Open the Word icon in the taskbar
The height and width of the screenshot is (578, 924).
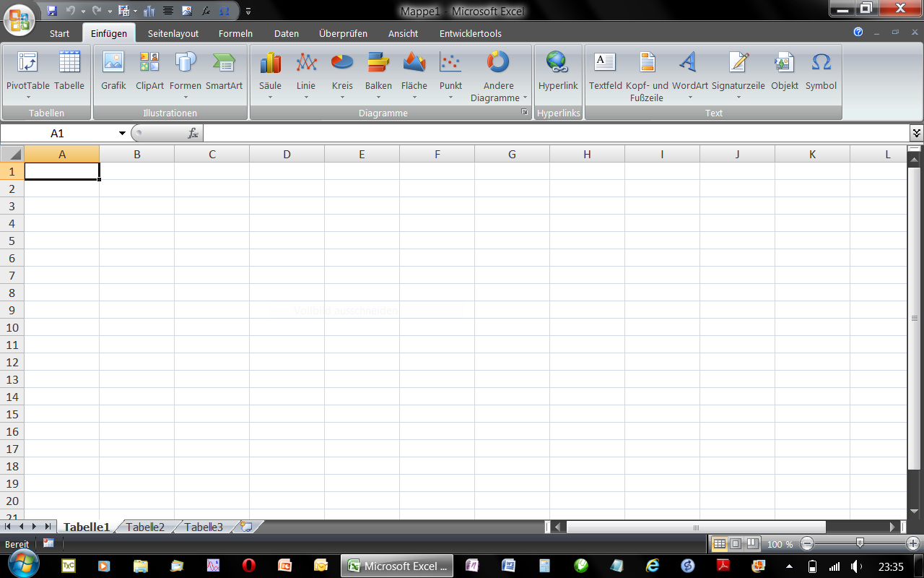(x=507, y=566)
